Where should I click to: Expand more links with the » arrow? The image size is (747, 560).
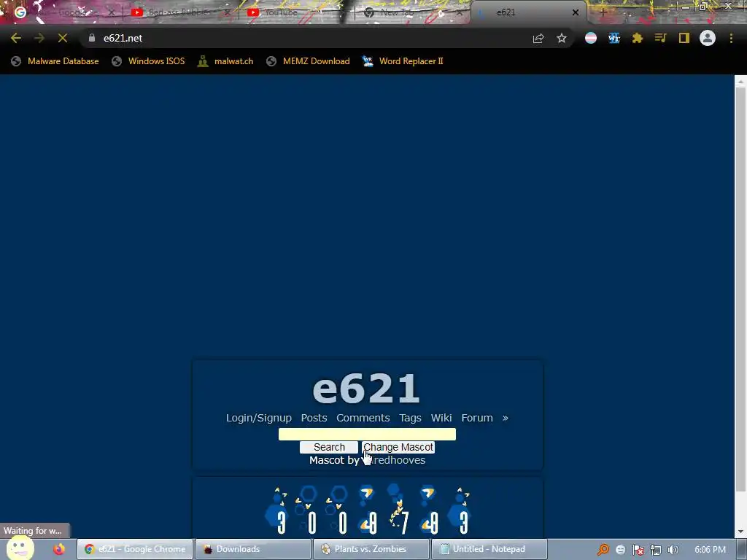[x=505, y=418]
